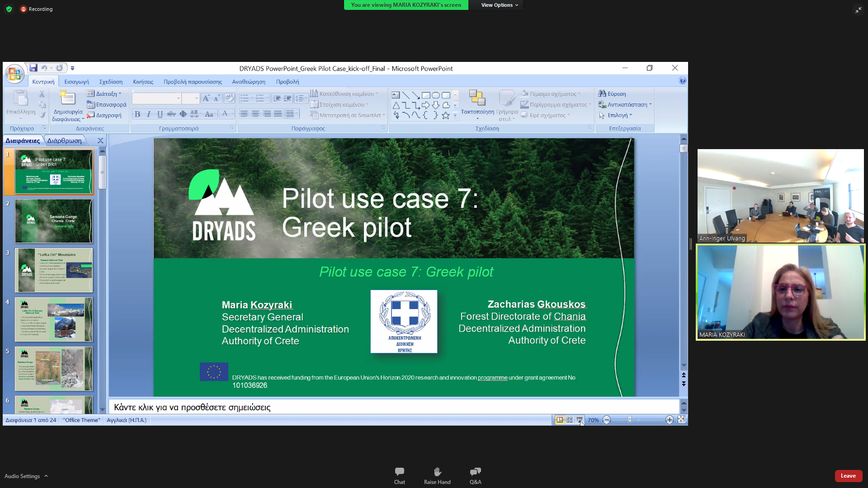
Task: Exit full screen using top-right arrows icon
Action: tap(858, 9)
